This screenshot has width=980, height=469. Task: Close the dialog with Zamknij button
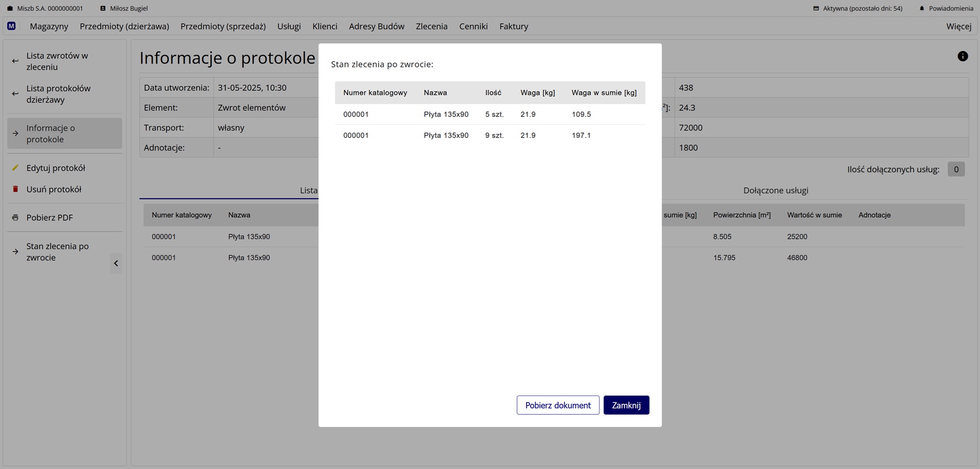pos(626,405)
